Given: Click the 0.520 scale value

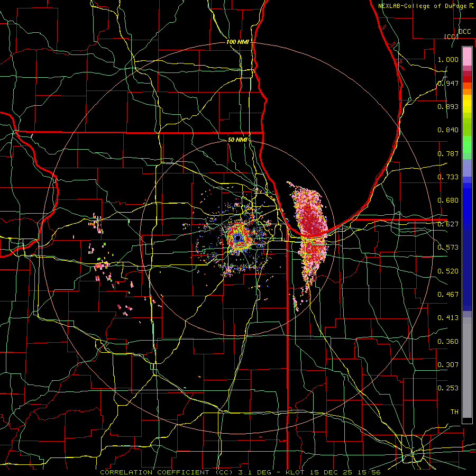Looking at the screenshot, I should [448, 271].
